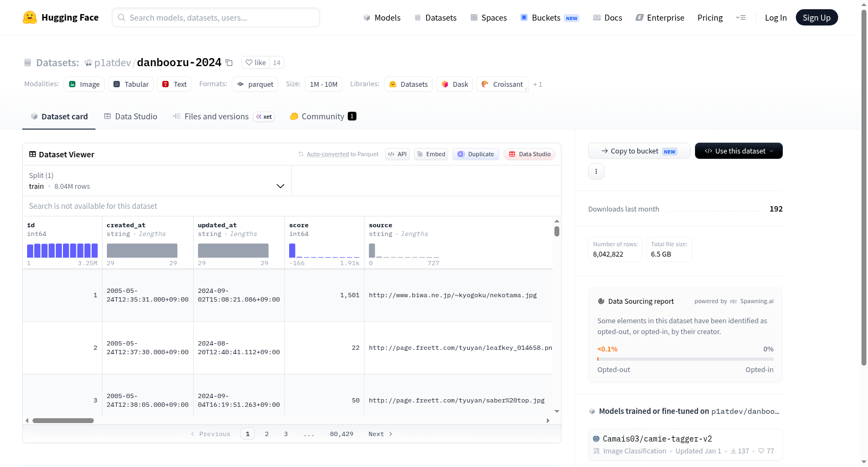Click Copy to bucket button
Screen dimensions: 868x467
[639, 151]
